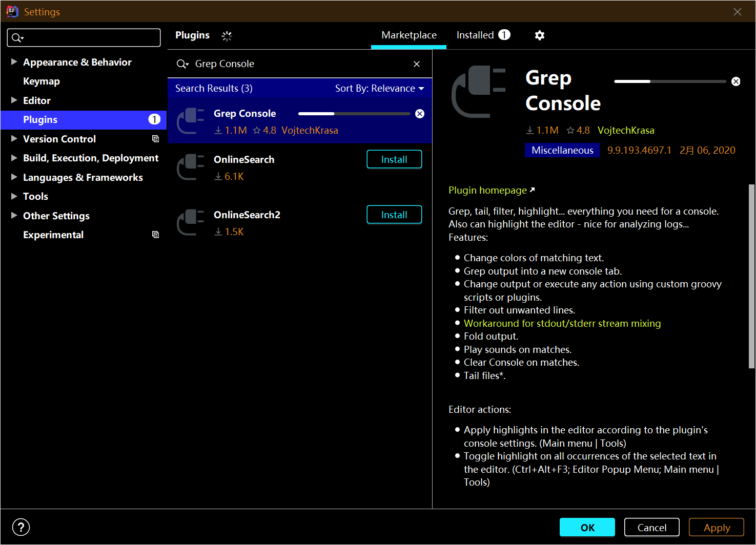This screenshot has width=756, height=545.
Task: Expand Languages & Frameworks node
Action: click(14, 177)
